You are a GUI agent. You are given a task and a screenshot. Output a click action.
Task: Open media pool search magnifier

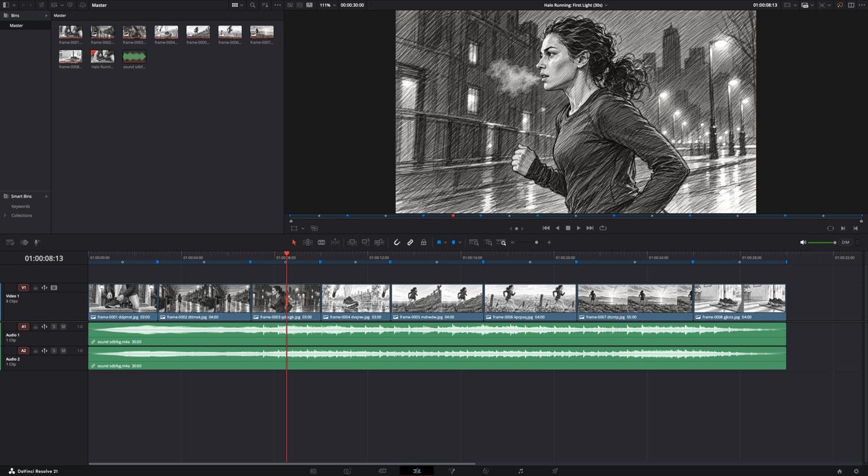click(x=253, y=5)
